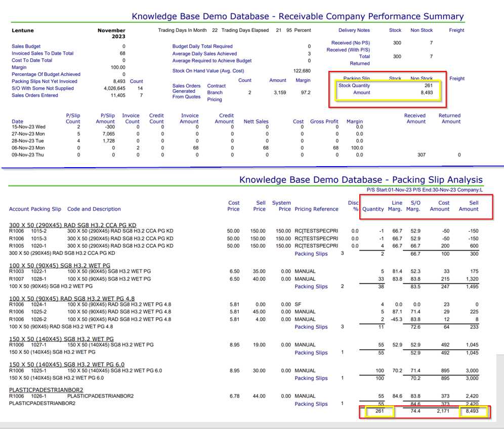Image resolution: width=504 pixels, height=429 pixels.
Task: Click the highlighted Amount value 8,493
Action: tap(427, 92)
